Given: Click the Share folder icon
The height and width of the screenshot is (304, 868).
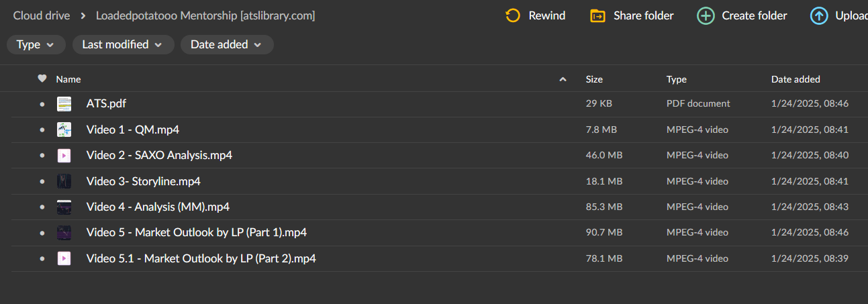Looking at the screenshot, I should pos(597,15).
